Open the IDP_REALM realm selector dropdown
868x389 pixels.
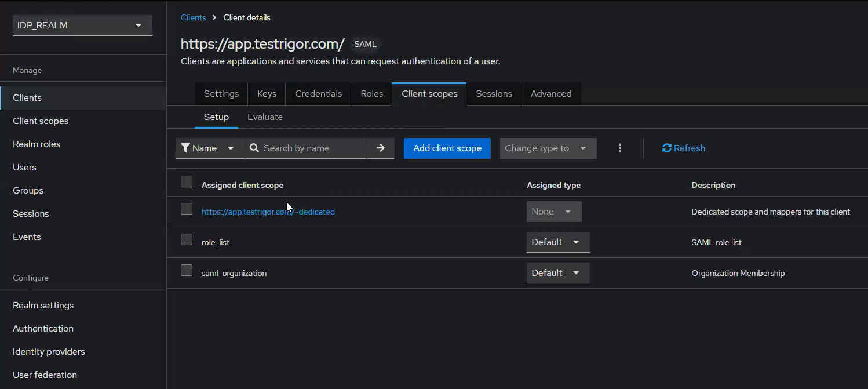[x=82, y=26]
